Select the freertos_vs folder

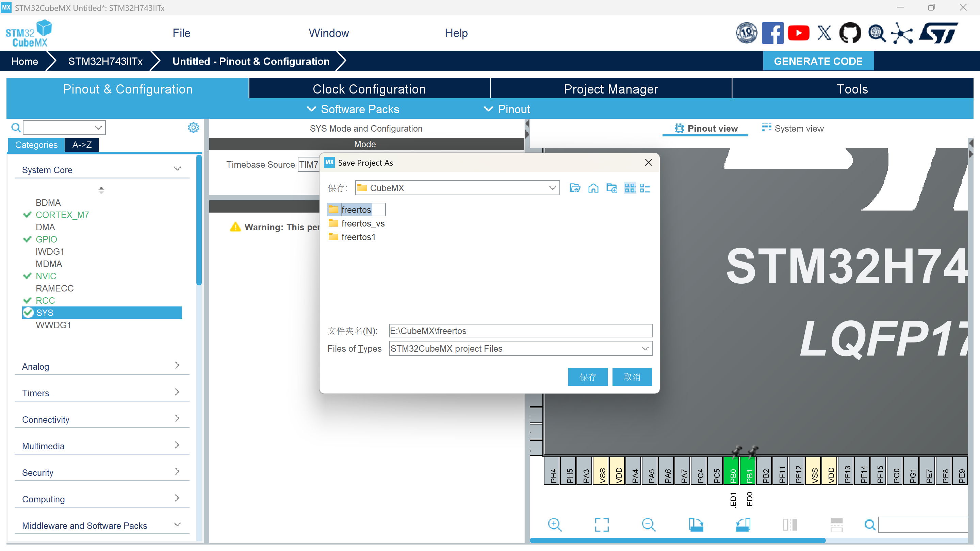point(357,223)
